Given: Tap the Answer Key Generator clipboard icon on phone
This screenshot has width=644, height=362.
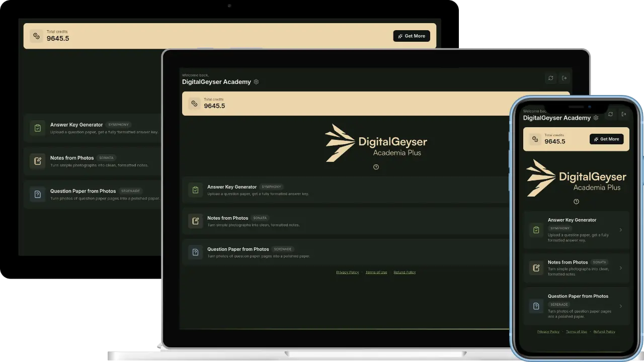Looking at the screenshot, I should 536,230.
